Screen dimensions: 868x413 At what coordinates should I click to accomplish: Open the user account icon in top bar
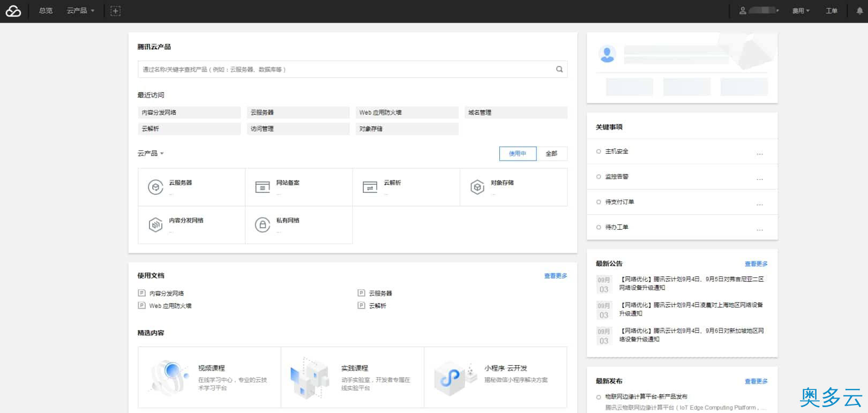(x=743, y=11)
